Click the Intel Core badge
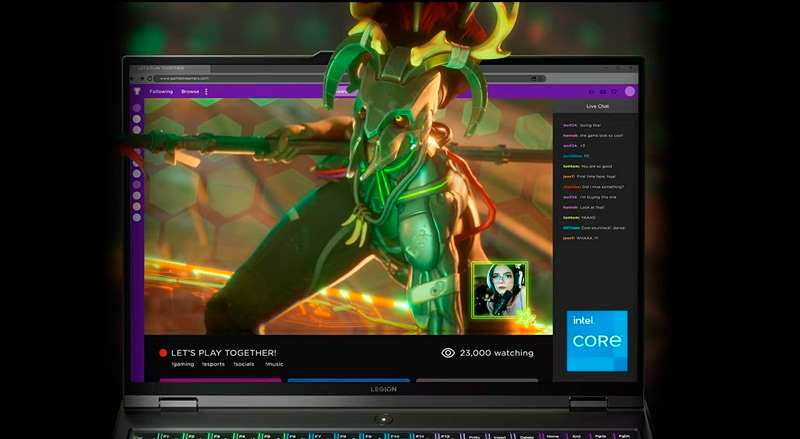800x439 pixels. 597,340
